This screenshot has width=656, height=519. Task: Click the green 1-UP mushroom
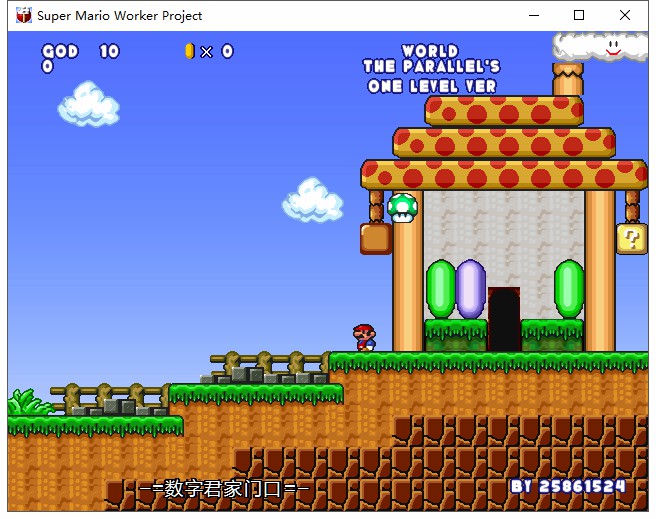pyautogui.click(x=402, y=207)
